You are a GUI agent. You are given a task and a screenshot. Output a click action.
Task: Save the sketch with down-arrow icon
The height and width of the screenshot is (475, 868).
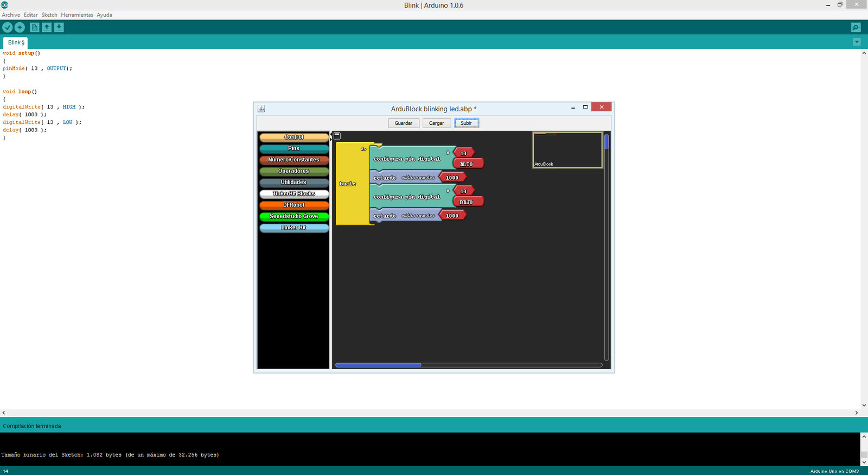59,27
